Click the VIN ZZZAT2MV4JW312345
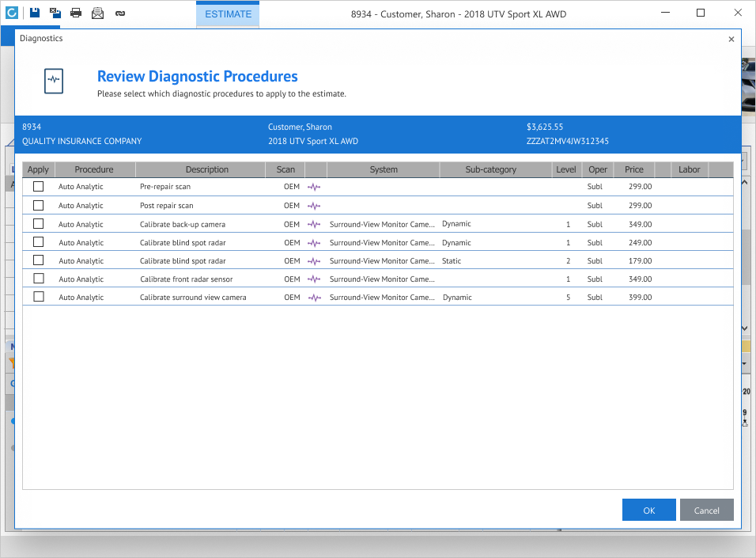Image resolution: width=756 pixels, height=558 pixels. [x=567, y=142]
